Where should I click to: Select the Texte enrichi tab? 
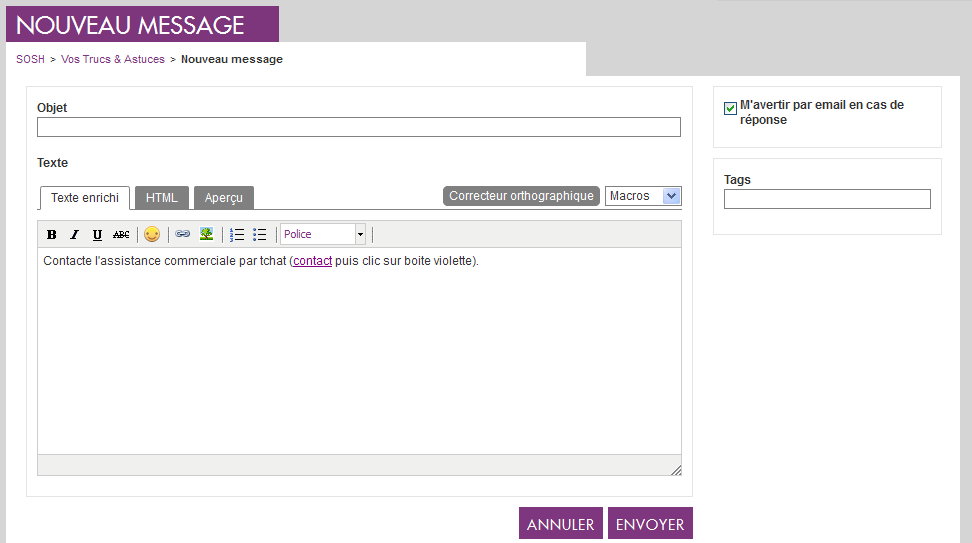pyautogui.click(x=85, y=198)
